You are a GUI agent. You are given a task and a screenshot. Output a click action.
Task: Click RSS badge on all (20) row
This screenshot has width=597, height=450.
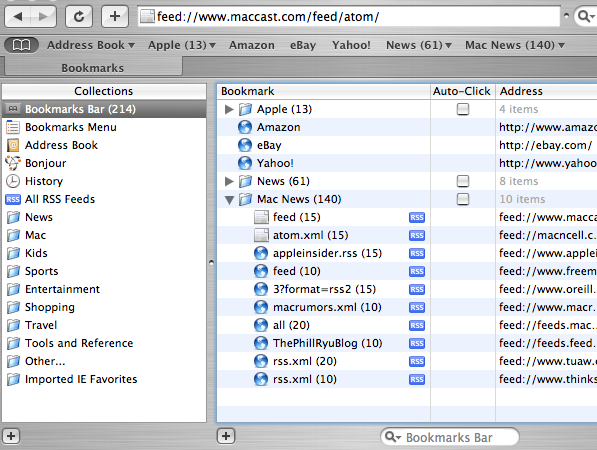(417, 326)
